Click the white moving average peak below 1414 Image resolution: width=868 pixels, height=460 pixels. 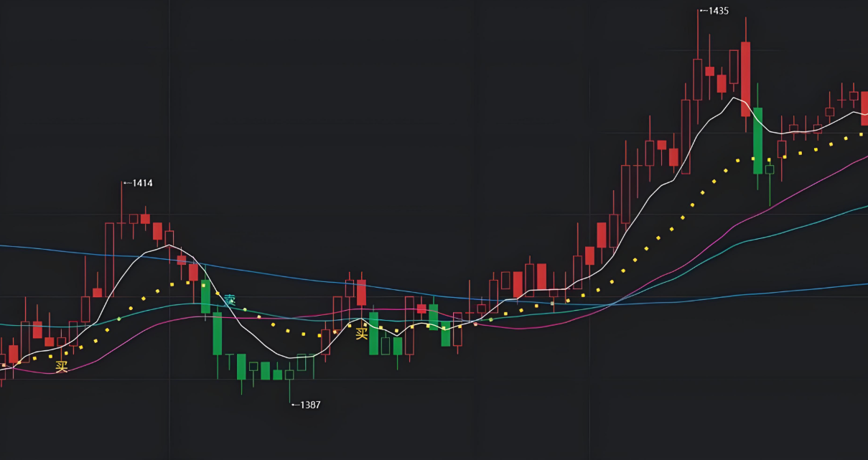tap(169, 245)
